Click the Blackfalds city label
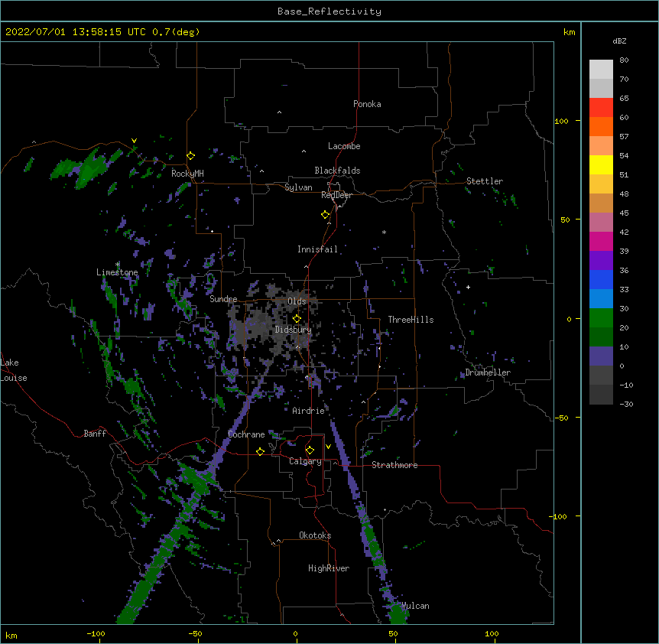The width and height of the screenshot is (659, 644). (x=337, y=171)
